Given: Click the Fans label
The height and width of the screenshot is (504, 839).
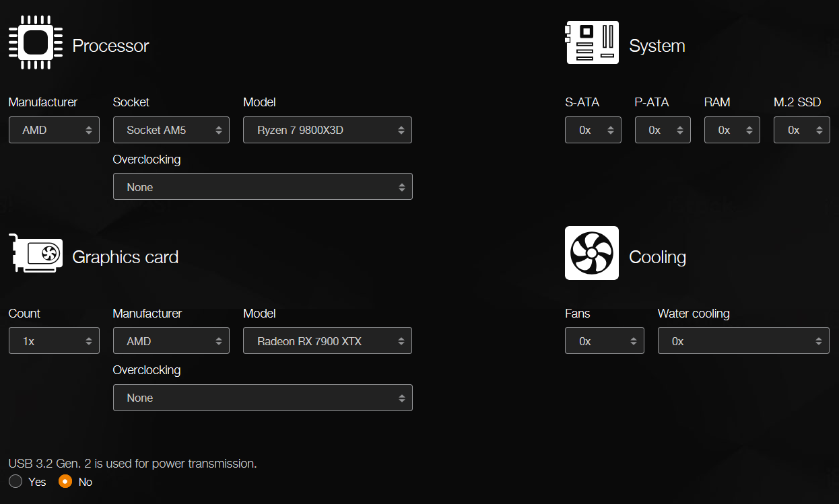Looking at the screenshot, I should pyautogui.click(x=578, y=314).
